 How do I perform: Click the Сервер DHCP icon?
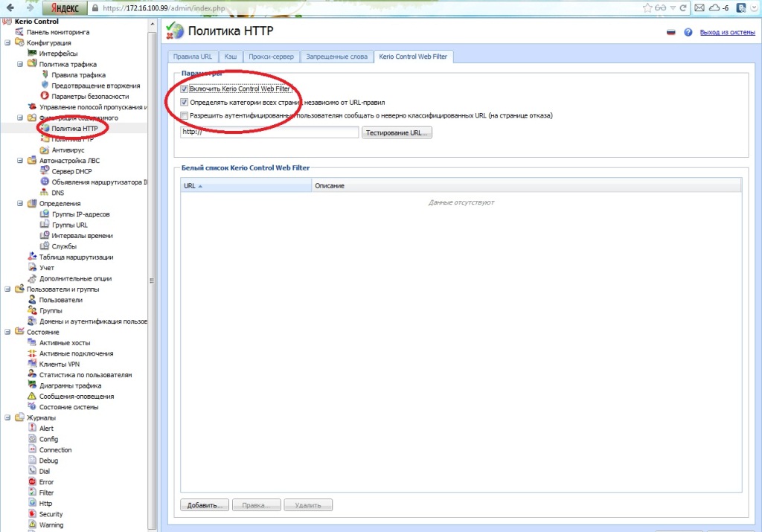point(44,171)
